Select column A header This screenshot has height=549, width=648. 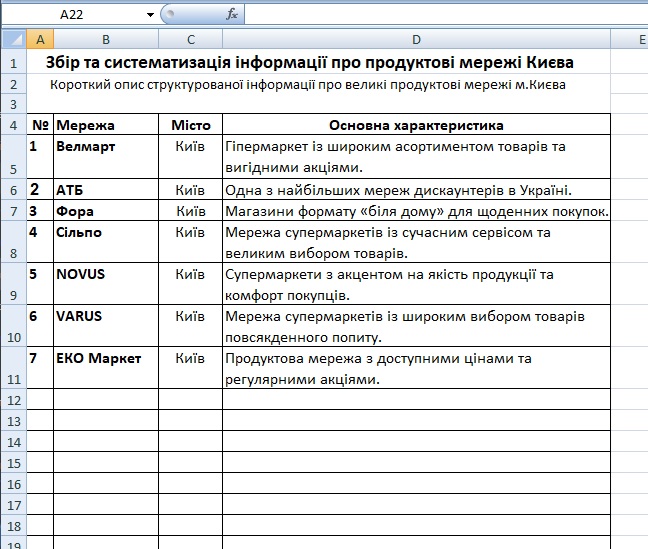click(x=40, y=40)
